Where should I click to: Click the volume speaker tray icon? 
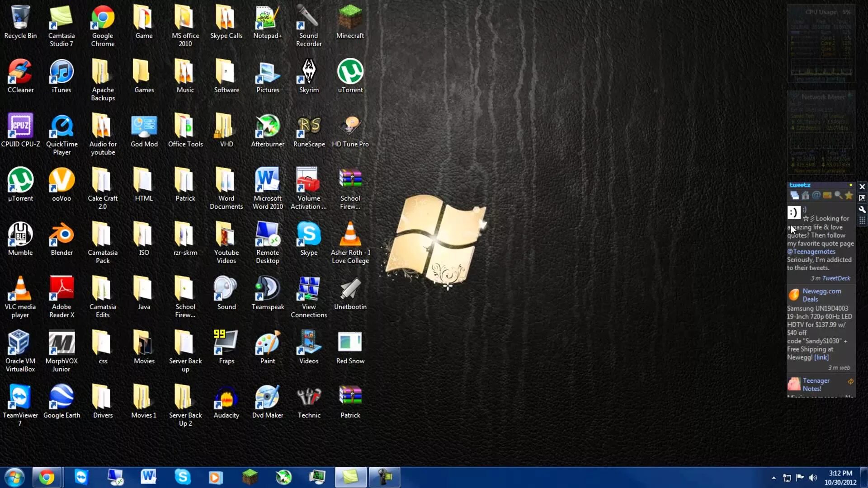[813, 478]
